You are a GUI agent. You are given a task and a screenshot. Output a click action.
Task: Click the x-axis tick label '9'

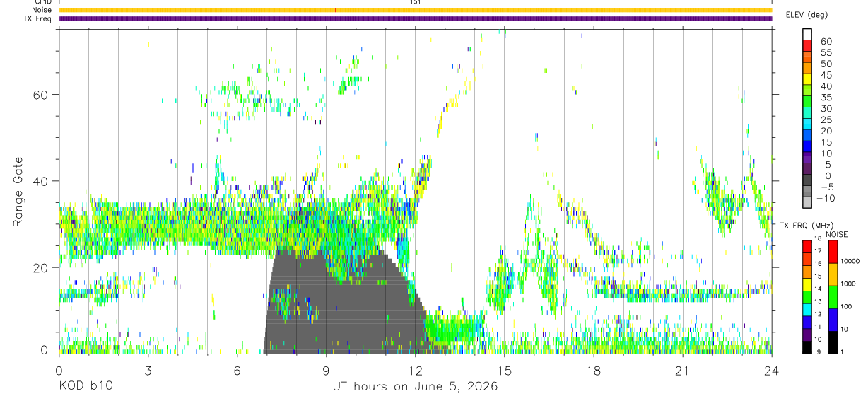326,371
